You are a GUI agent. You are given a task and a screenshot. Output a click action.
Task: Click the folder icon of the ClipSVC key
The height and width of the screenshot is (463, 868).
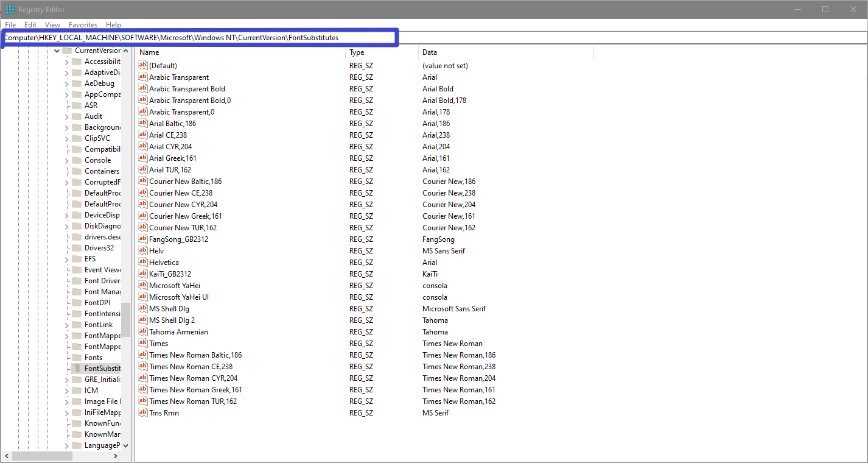tap(77, 138)
